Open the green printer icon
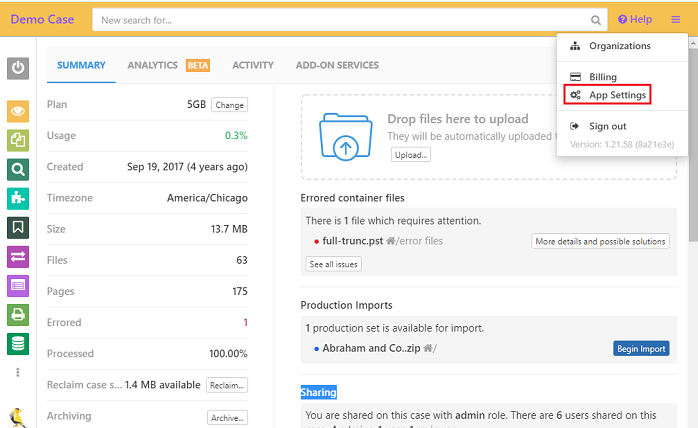This screenshot has width=698, height=428. click(x=18, y=315)
